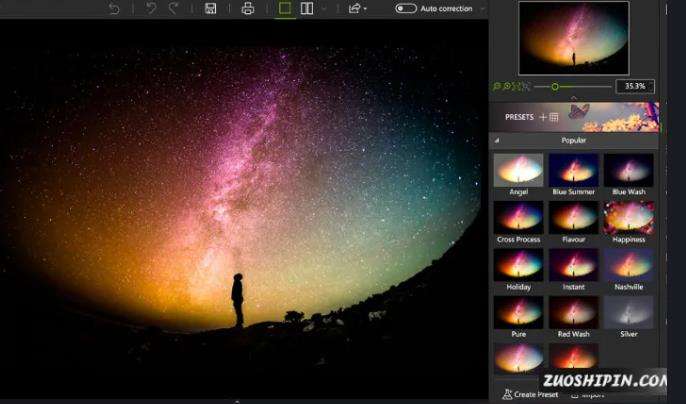This screenshot has width=686, height=404.
Task: Click the PRESETS panel header
Action: (574, 117)
